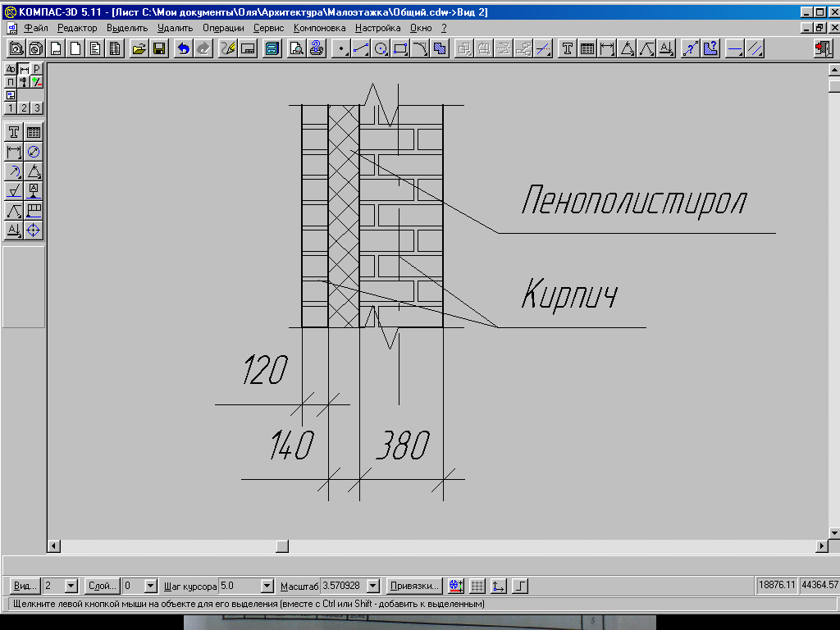Select the Hatch fill tool in the top toolbar
Screen dimensions: 840x630
tap(440, 48)
